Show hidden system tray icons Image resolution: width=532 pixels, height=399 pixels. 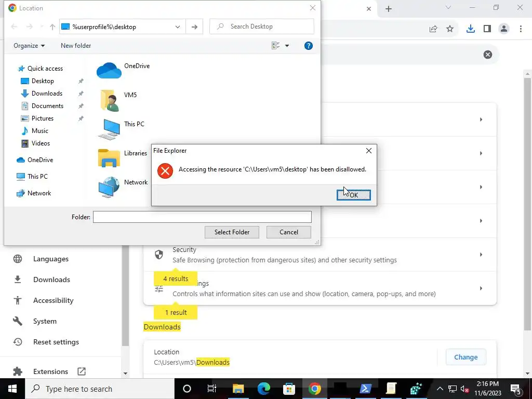440,389
